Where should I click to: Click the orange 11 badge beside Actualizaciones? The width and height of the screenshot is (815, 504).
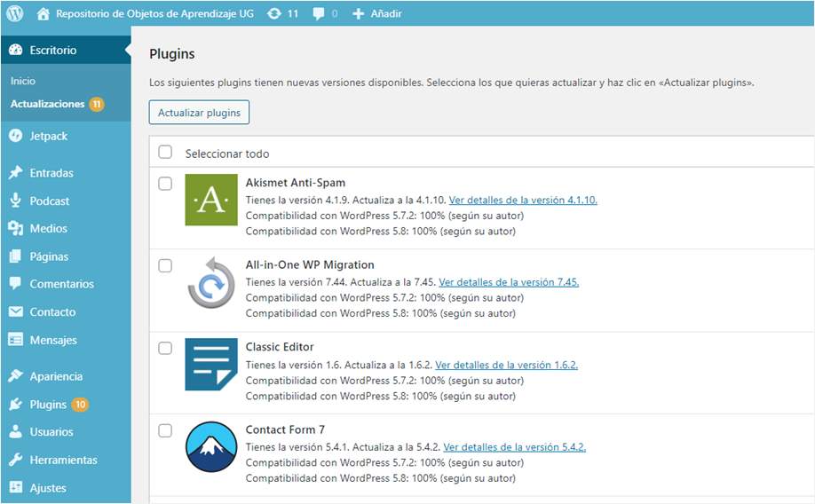97,104
